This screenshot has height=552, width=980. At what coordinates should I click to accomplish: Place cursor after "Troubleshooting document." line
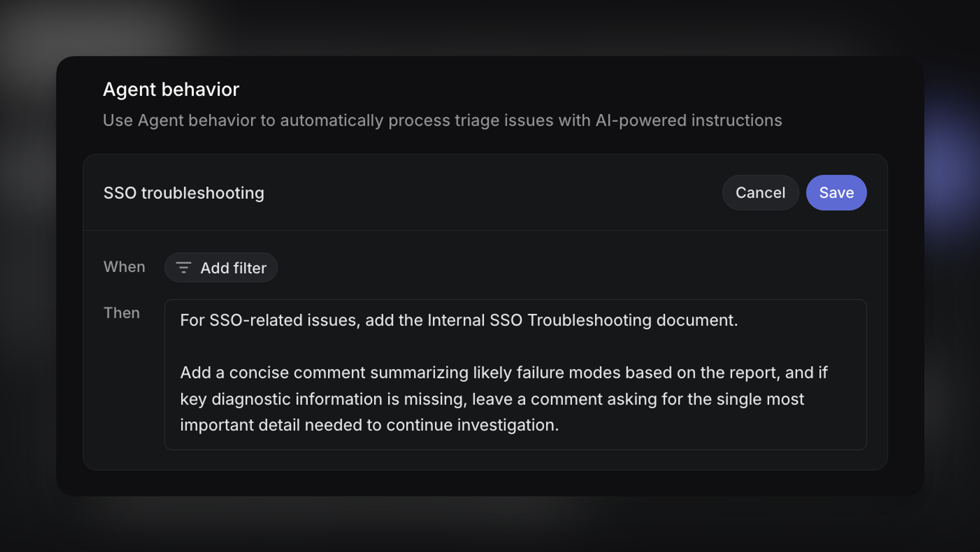click(738, 320)
